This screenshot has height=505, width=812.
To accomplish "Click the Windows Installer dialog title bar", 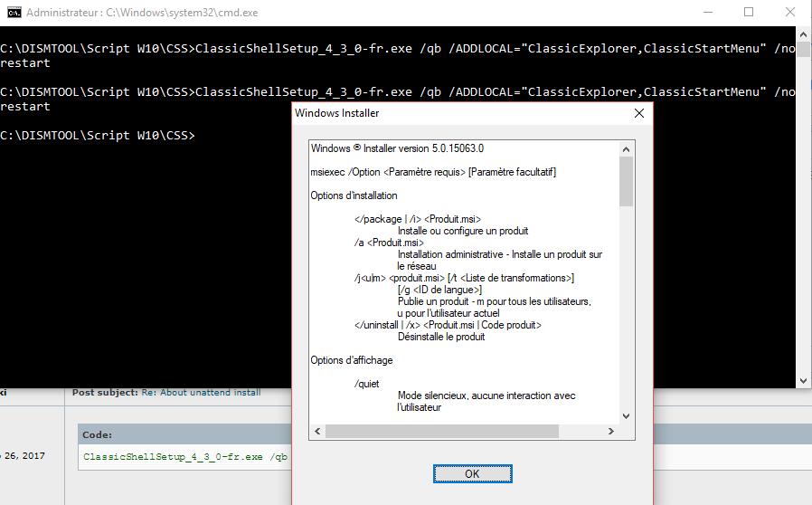I will (x=452, y=113).
